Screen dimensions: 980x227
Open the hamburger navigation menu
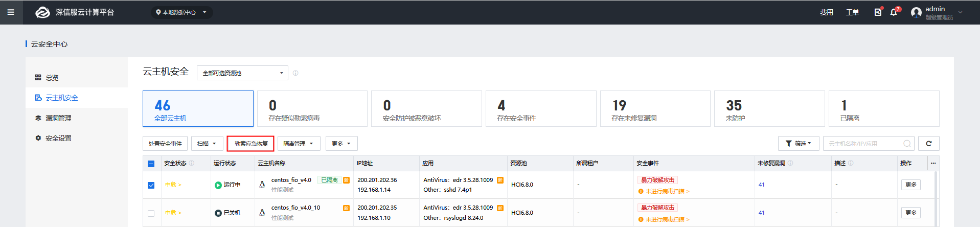pyautogui.click(x=11, y=12)
